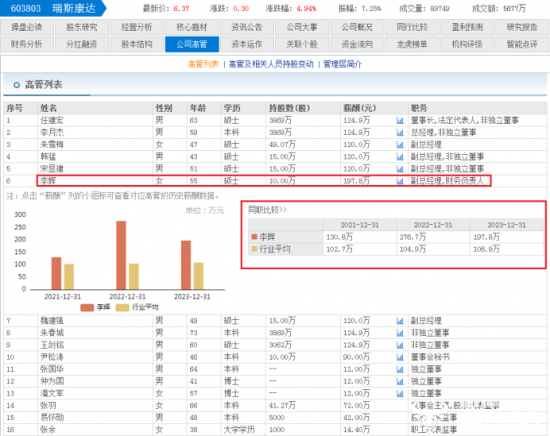Screen dimensions: 550x436
Task: Open salary history chart icon for 魏建强
Action: coord(400,321)
